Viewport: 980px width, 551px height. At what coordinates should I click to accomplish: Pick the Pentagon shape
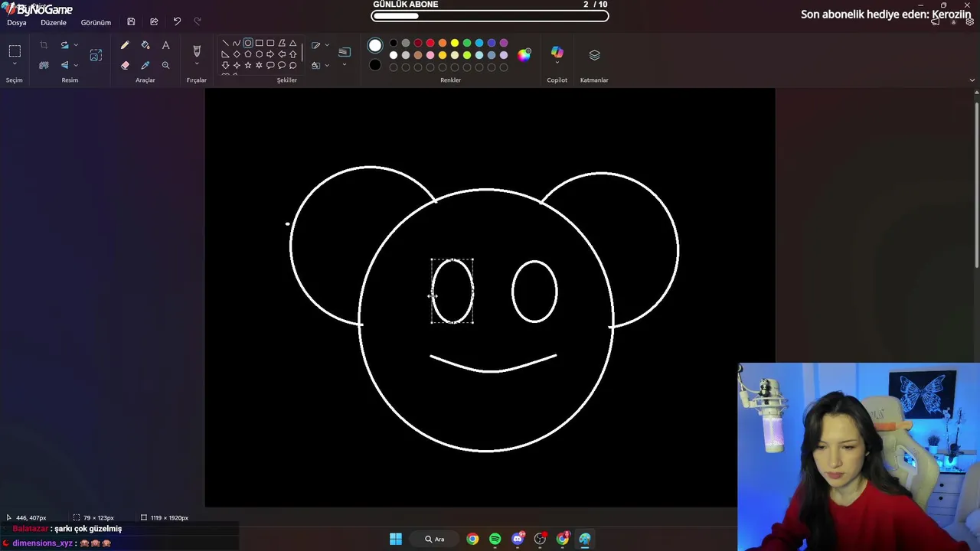(248, 54)
